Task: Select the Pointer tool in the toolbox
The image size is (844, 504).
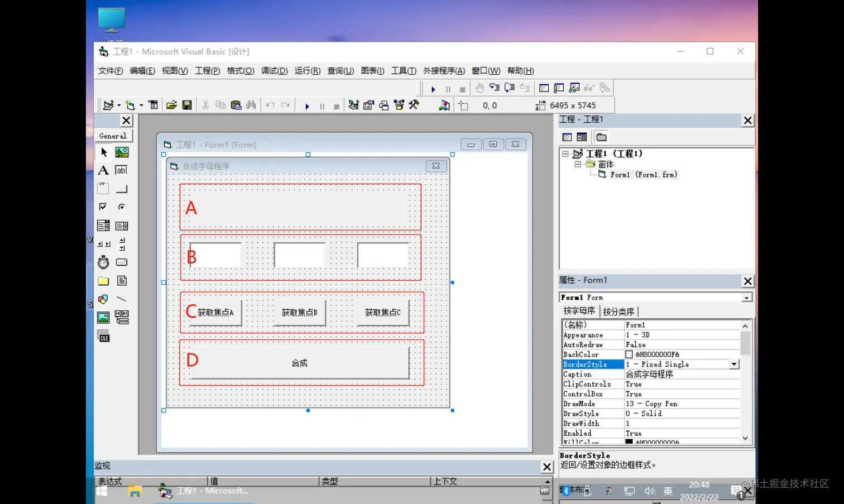Action: [x=103, y=152]
